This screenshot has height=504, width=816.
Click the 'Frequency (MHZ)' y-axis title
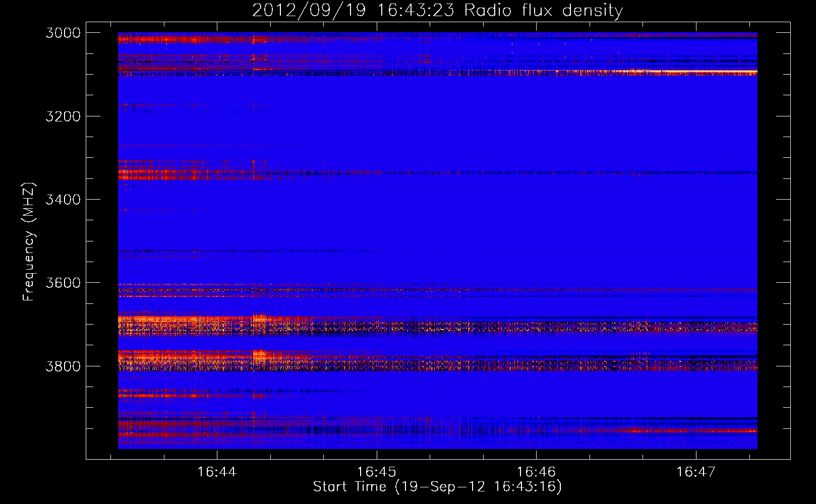click(x=29, y=242)
